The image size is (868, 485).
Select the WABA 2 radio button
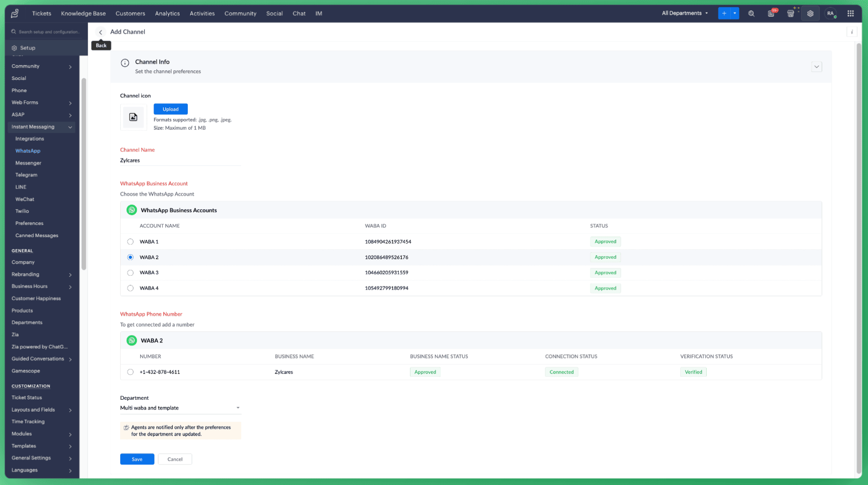(130, 257)
